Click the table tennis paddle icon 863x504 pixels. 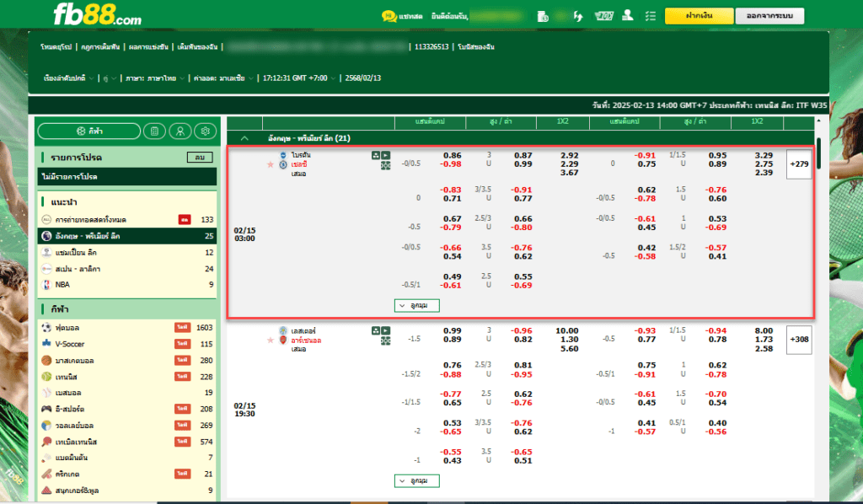point(47,442)
